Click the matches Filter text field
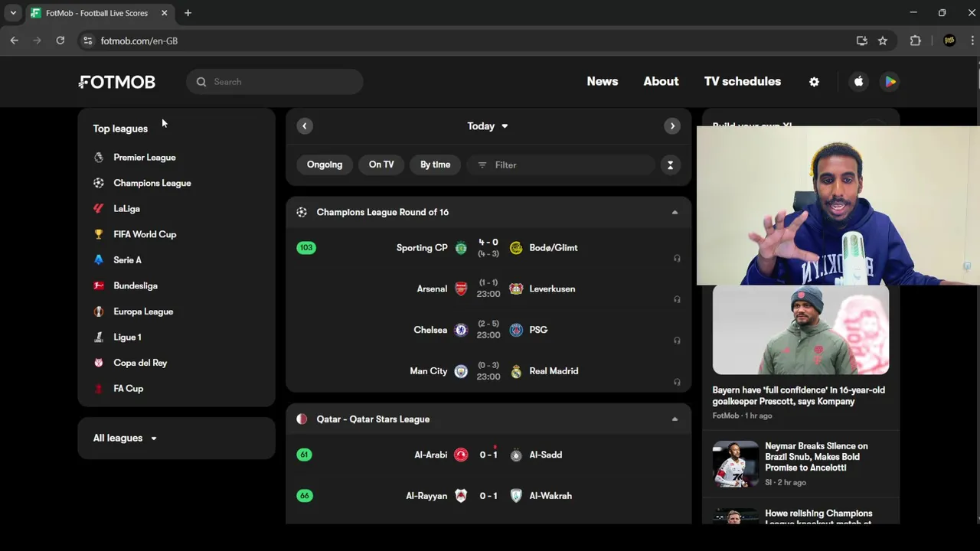 point(560,165)
